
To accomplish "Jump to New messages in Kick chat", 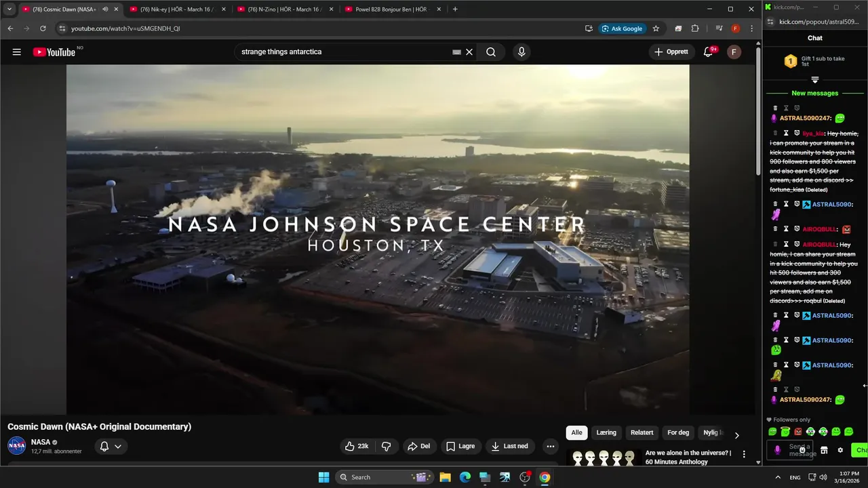I will click(x=815, y=93).
